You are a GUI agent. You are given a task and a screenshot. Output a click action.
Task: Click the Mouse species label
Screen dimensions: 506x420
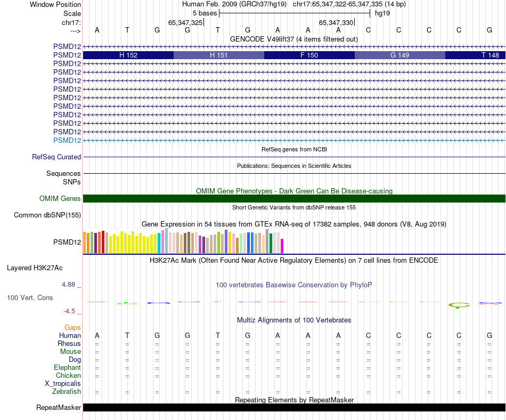tap(70, 352)
